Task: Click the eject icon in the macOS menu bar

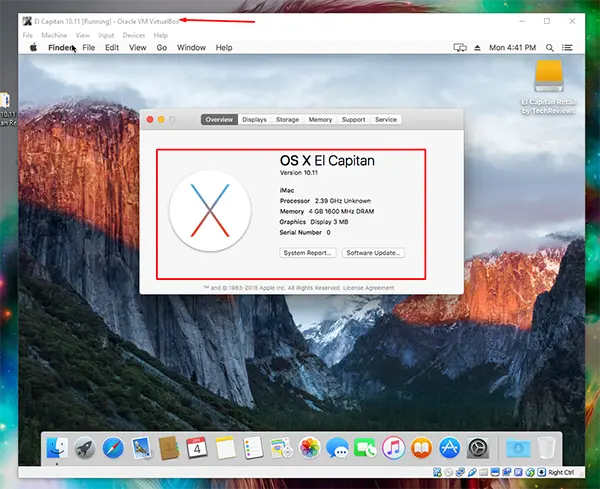Action: coord(477,48)
